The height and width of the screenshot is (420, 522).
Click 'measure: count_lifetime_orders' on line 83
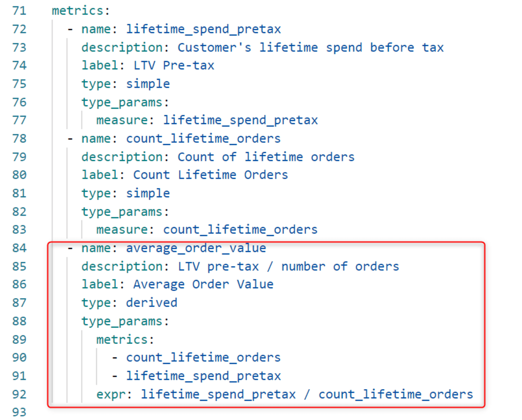click(x=207, y=230)
